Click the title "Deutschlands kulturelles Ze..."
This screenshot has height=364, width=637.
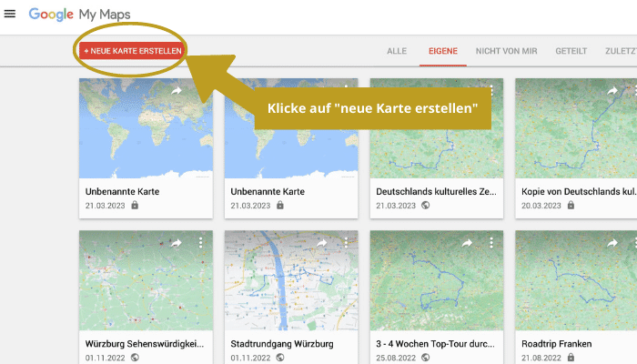pos(436,191)
